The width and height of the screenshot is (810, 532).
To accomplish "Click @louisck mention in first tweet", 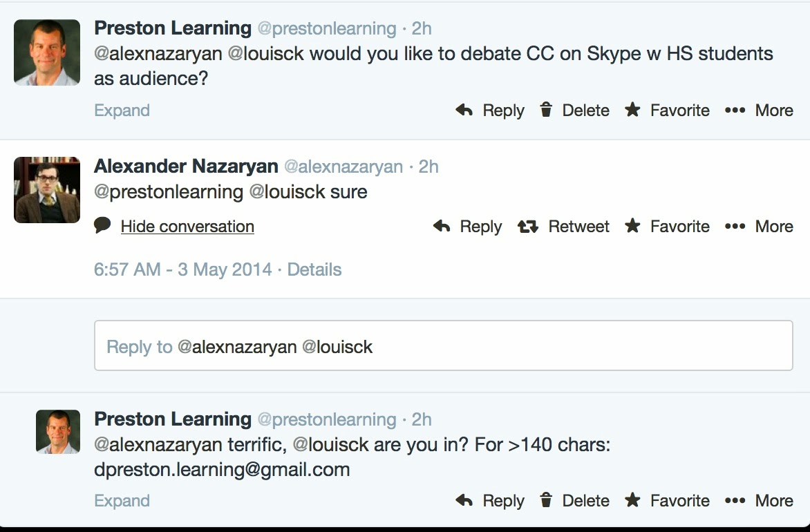I will click(265, 54).
